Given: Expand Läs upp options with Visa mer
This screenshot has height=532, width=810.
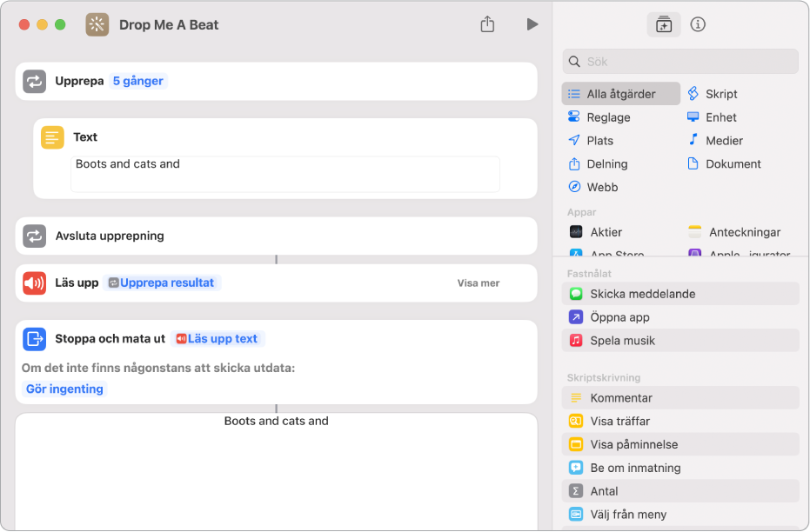Looking at the screenshot, I should [x=479, y=283].
